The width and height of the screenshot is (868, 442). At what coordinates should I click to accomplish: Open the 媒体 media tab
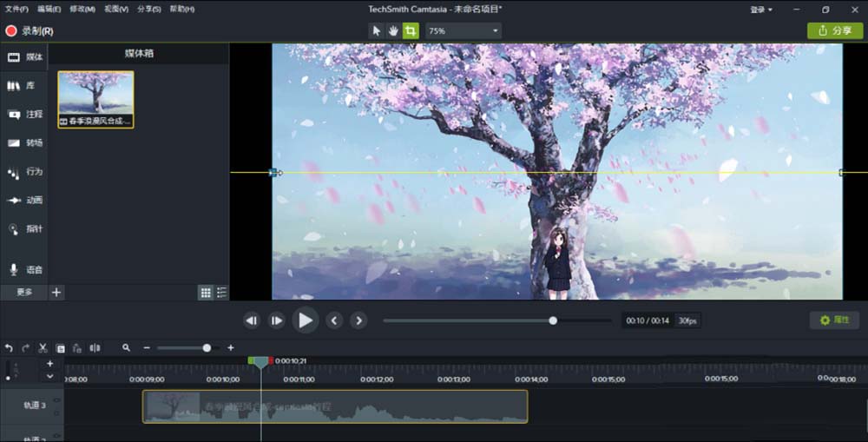(x=24, y=57)
